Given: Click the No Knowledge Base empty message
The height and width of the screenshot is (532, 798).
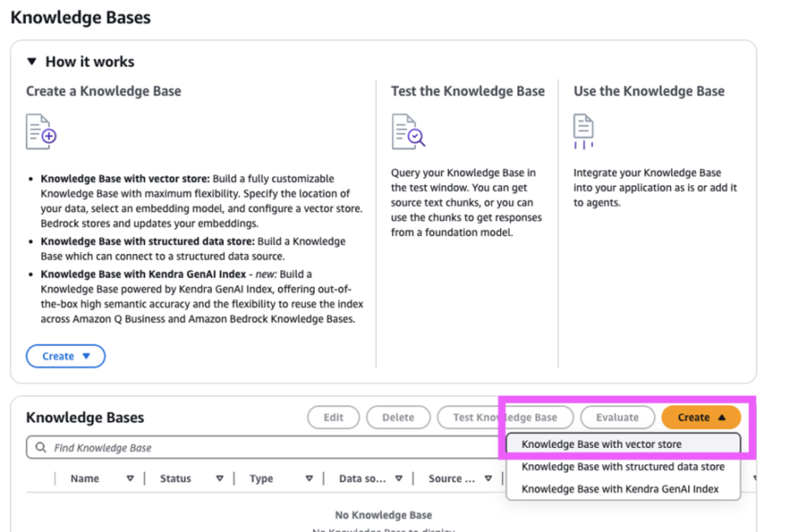Looking at the screenshot, I should (384, 515).
